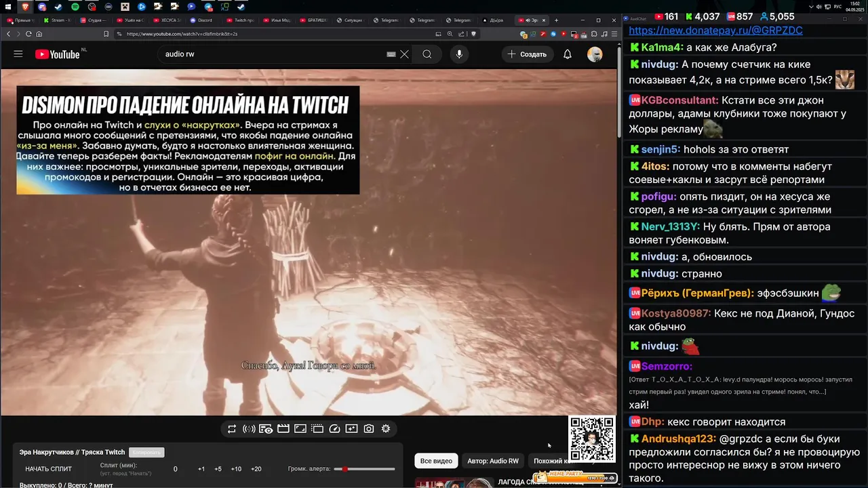This screenshot has height=488, width=868.
Task: Open a new browser tab with plus
Action: click(556, 20)
